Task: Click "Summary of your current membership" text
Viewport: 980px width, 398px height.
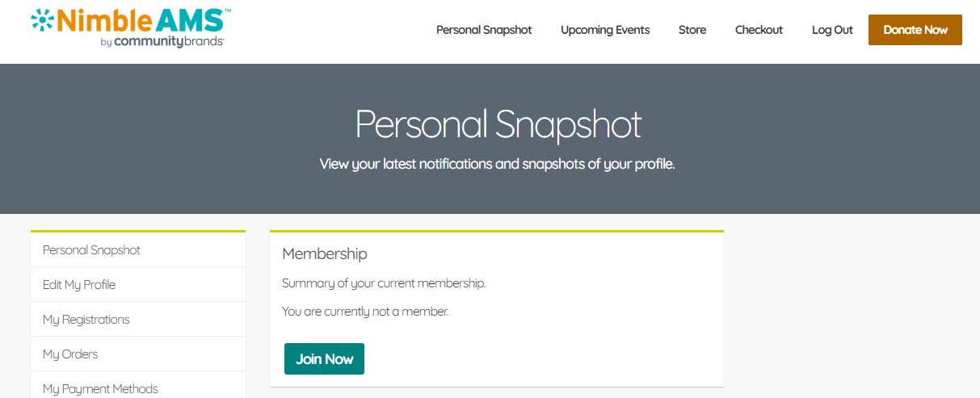Action: tap(384, 283)
